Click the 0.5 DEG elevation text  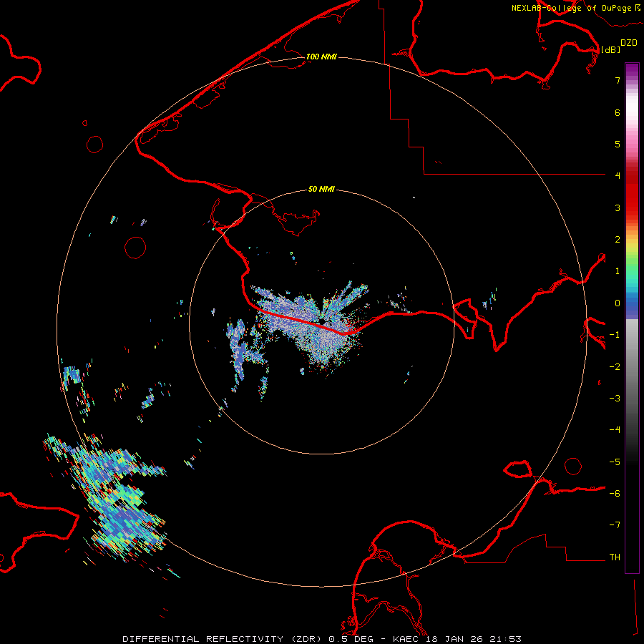pos(351,639)
